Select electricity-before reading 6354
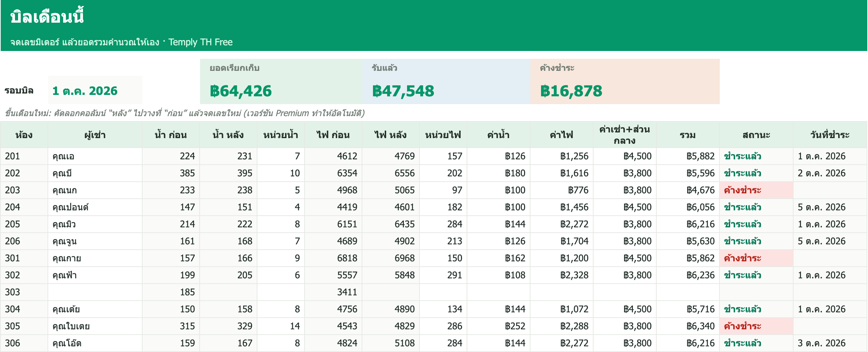This screenshot has width=868, height=352. [x=333, y=173]
